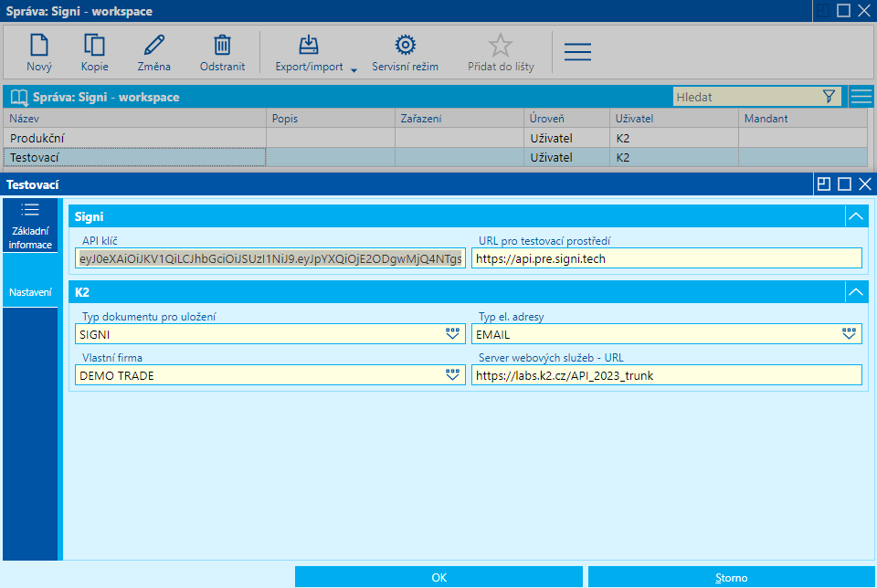This screenshot has height=588, width=877.
Task: Dock the Testovací dialog with its layout icon
Action: click(824, 184)
